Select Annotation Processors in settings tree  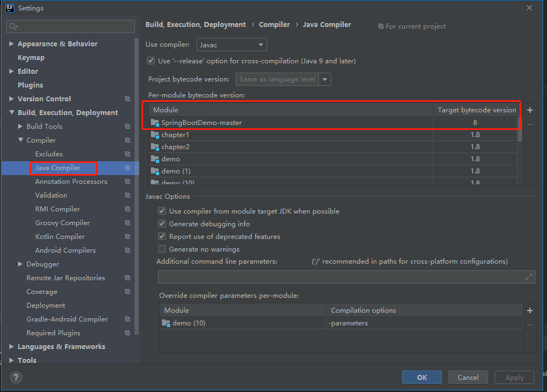coord(71,182)
